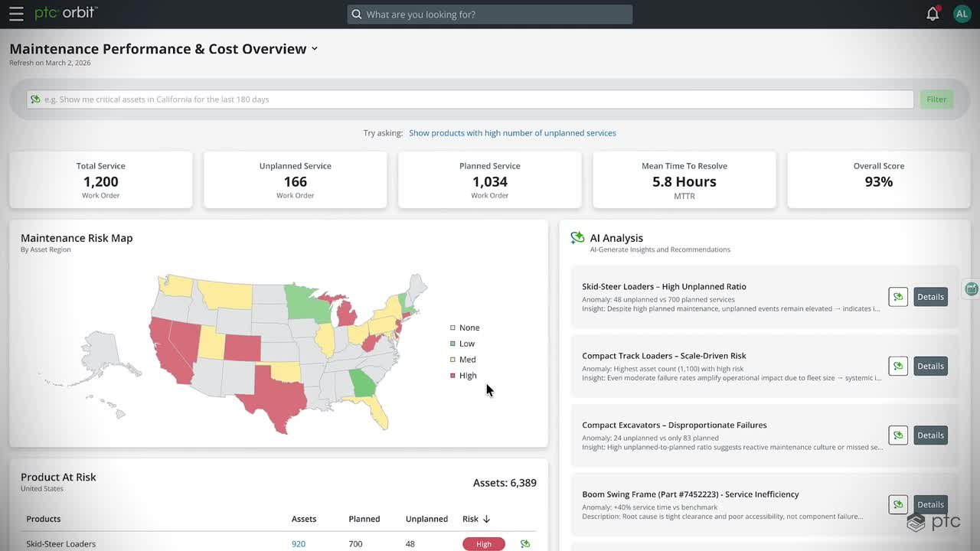Click the Products column header
980x551 pixels.
(44, 519)
